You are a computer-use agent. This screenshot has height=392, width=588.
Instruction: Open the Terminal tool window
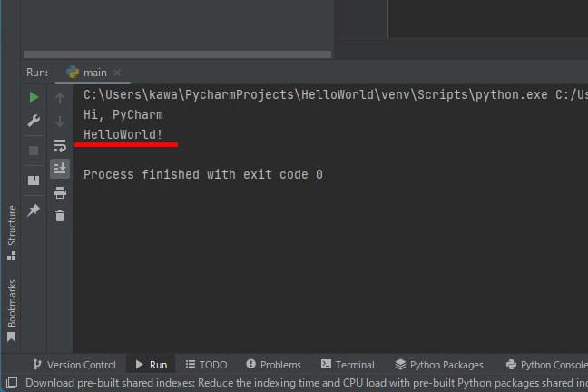[348, 365]
